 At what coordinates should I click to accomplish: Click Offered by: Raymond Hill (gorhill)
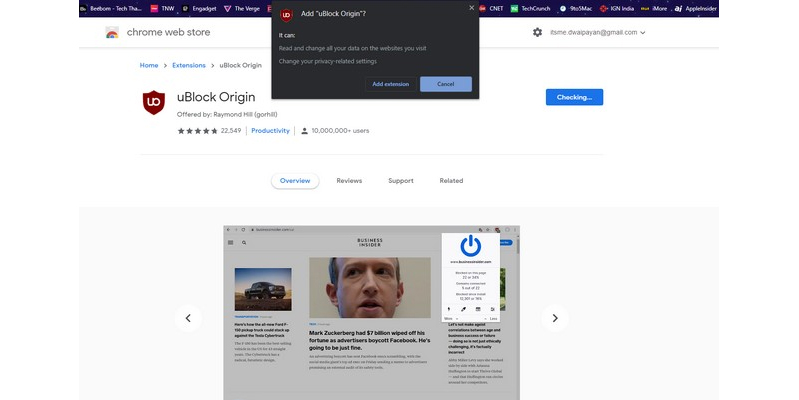(x=227, y=115)
